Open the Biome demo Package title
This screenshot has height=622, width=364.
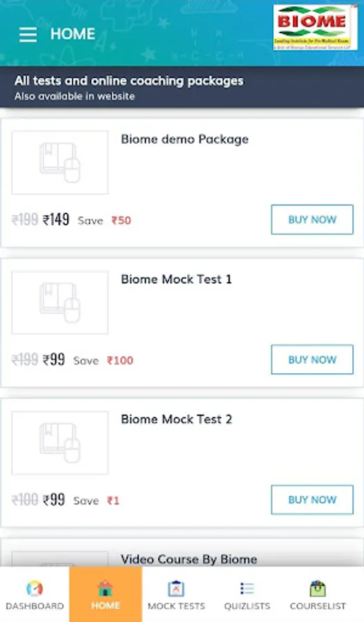[x=185, y=140]
